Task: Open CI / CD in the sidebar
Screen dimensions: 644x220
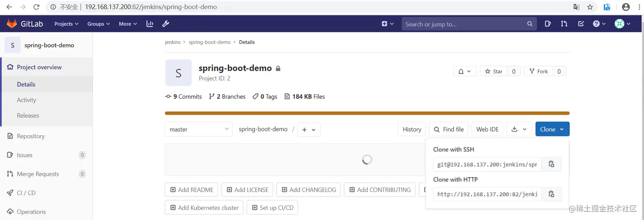Action: click(x=26, y=193)
